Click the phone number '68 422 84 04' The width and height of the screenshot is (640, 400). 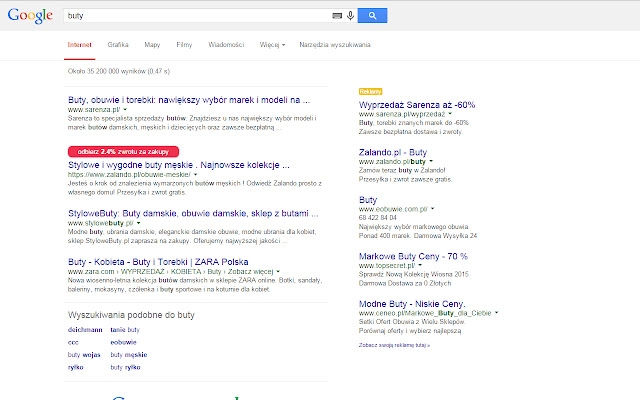[x=378, y=218]
